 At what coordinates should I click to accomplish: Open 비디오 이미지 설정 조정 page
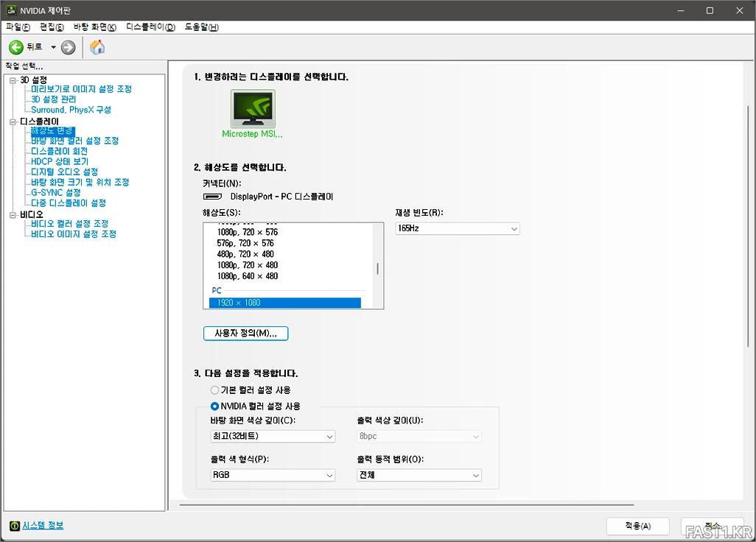[x=74, y=234]
